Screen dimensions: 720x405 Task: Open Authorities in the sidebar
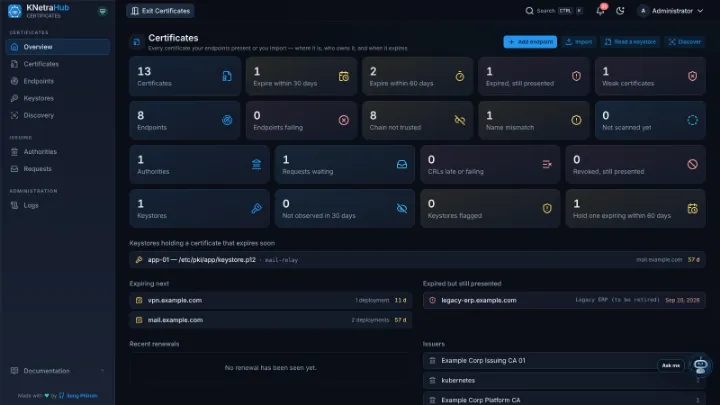click(x=58, y=152)
